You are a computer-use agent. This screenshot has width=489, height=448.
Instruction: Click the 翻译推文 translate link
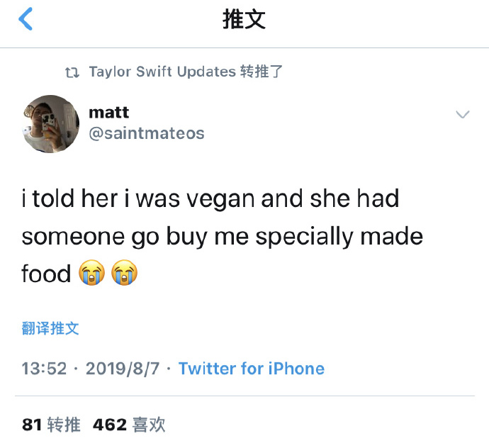point(50,328)
